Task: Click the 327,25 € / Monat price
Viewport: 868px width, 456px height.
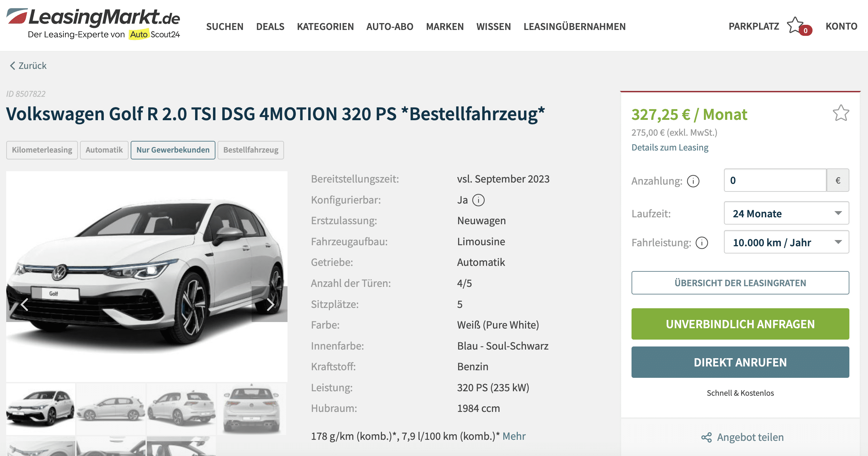Action: tap(689, 114)
